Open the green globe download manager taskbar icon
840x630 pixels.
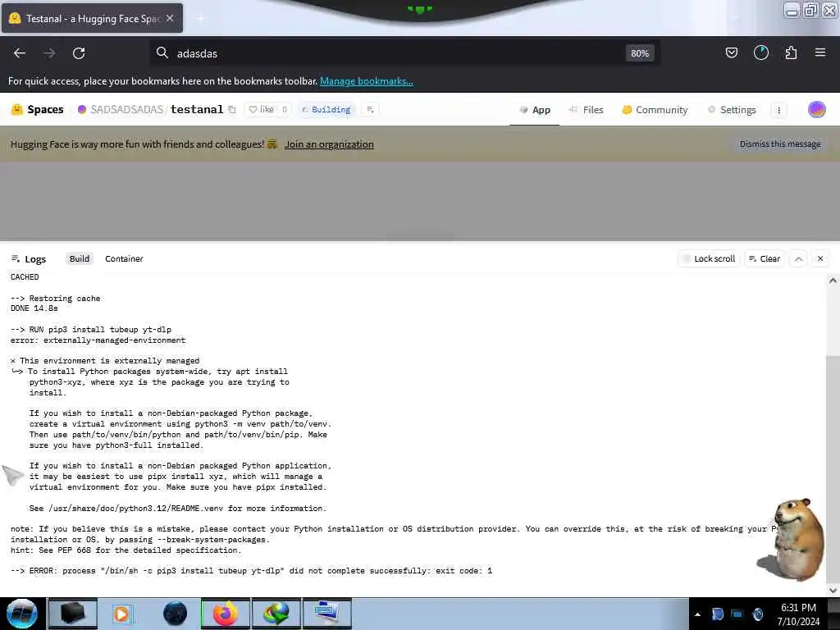[276, 614]
